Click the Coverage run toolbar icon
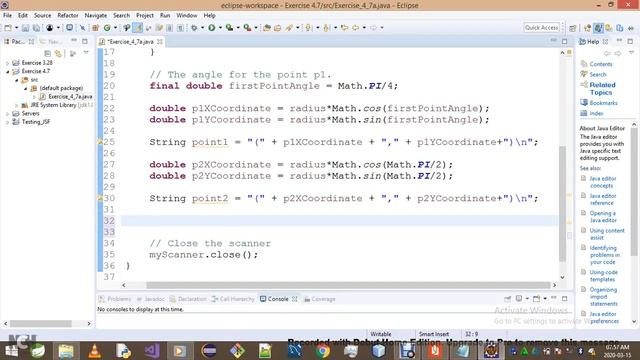 coord(229,28)
